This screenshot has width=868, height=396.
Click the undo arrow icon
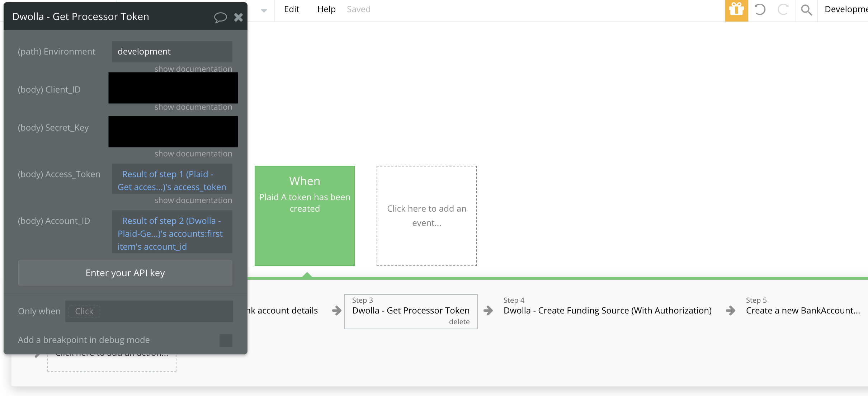(760, 9)
